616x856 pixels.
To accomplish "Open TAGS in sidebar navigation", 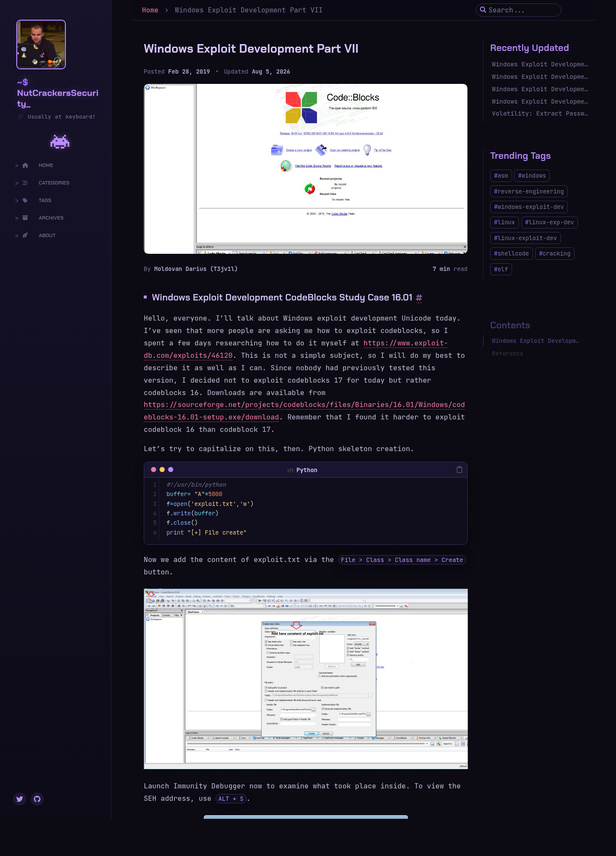I will (45, 200).
